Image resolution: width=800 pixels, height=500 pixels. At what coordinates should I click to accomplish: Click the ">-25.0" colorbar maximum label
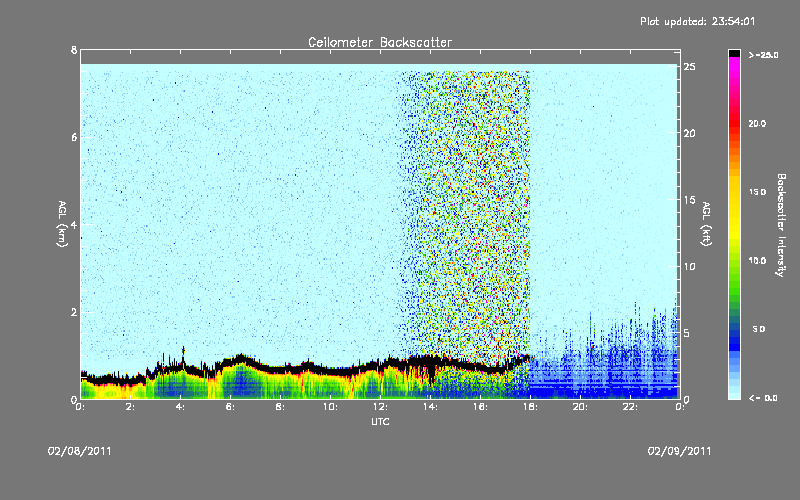point(763,55)
